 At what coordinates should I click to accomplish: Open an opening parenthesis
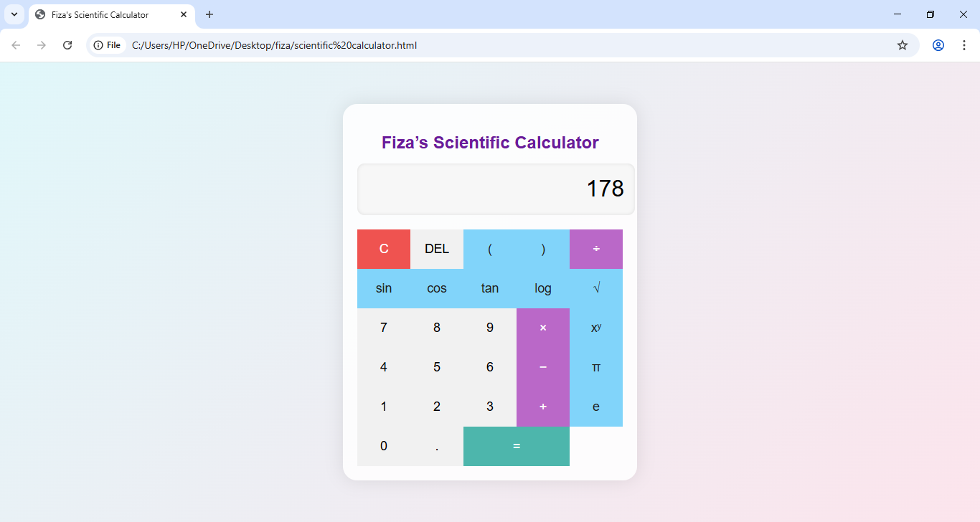(x=490, y=249)
